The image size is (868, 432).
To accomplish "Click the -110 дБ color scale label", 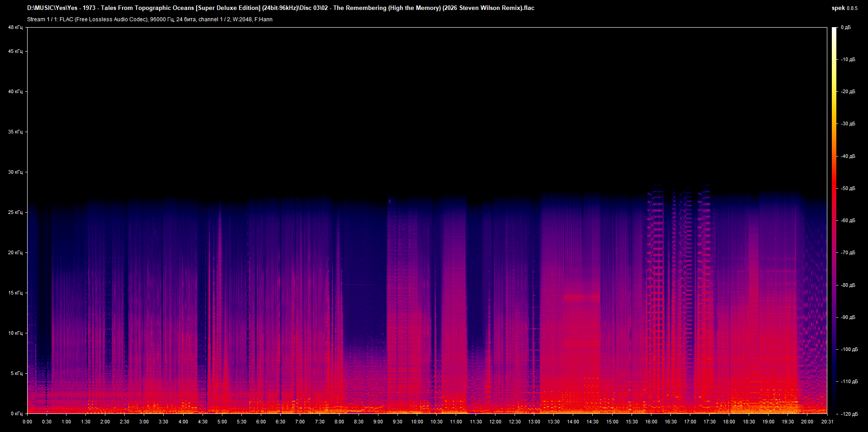I will [x=849, y=382].
